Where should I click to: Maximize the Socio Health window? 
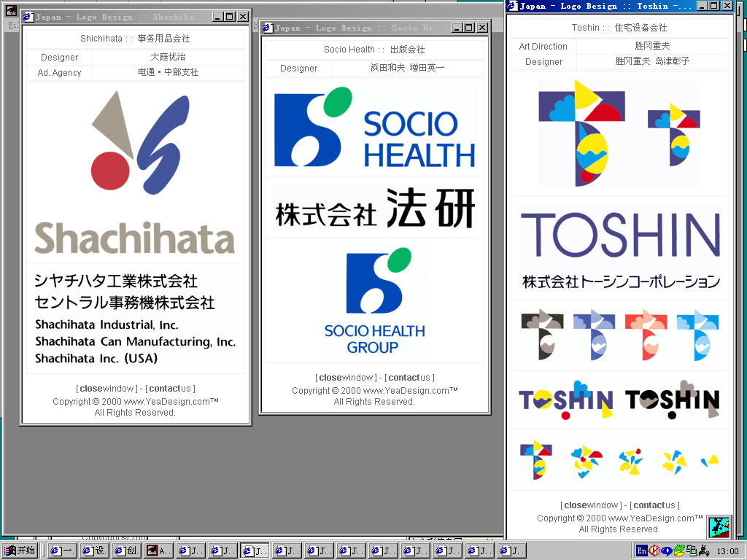point(469,28)
